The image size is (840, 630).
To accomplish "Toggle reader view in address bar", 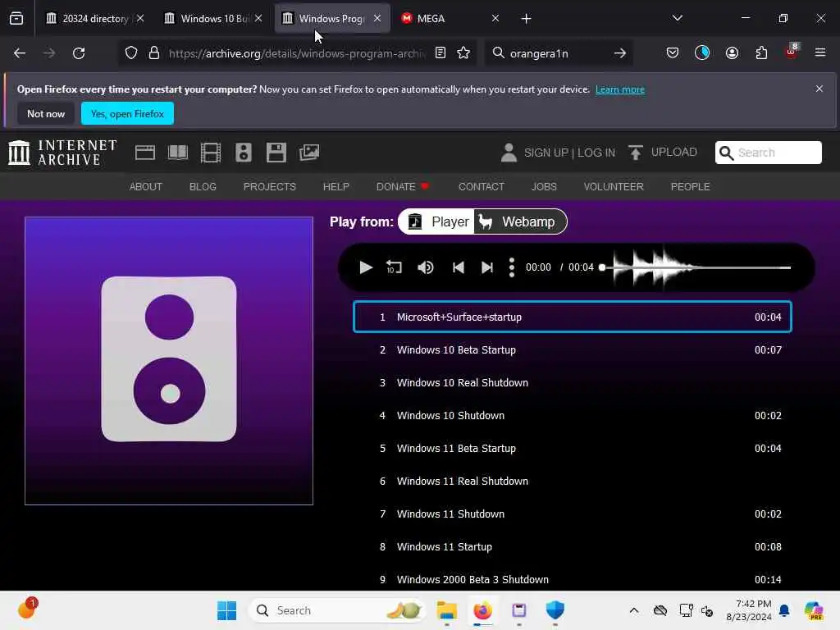I will pyautogui.click(x=441, y=53).
